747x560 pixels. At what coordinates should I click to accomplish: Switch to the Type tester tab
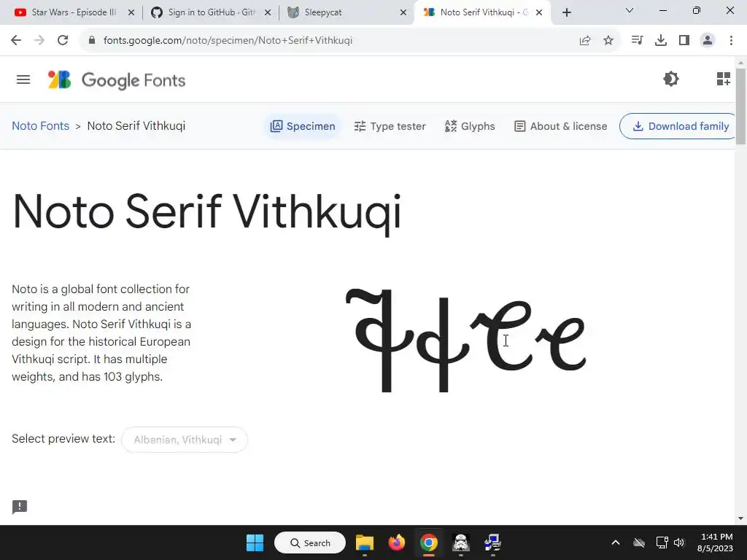coord(390,126)
